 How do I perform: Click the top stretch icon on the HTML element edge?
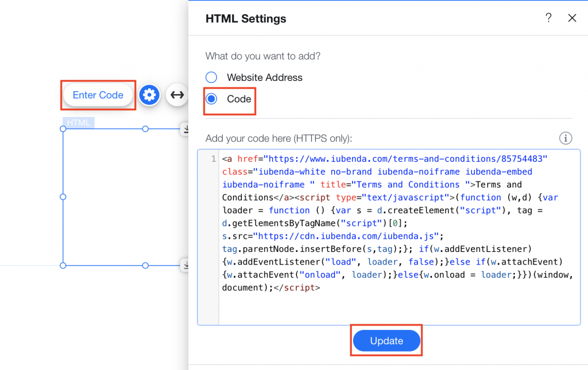[187, 129]
